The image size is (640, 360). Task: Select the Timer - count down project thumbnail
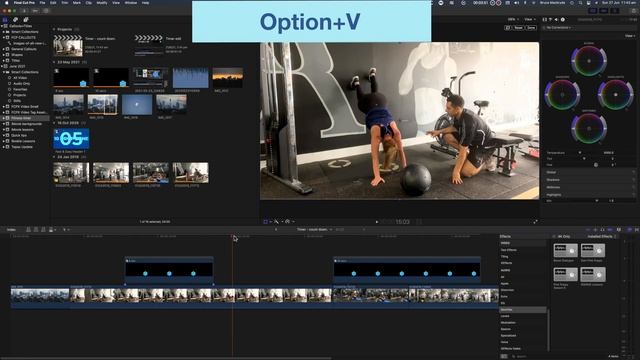pyautogui.click(x=68, y=46)
